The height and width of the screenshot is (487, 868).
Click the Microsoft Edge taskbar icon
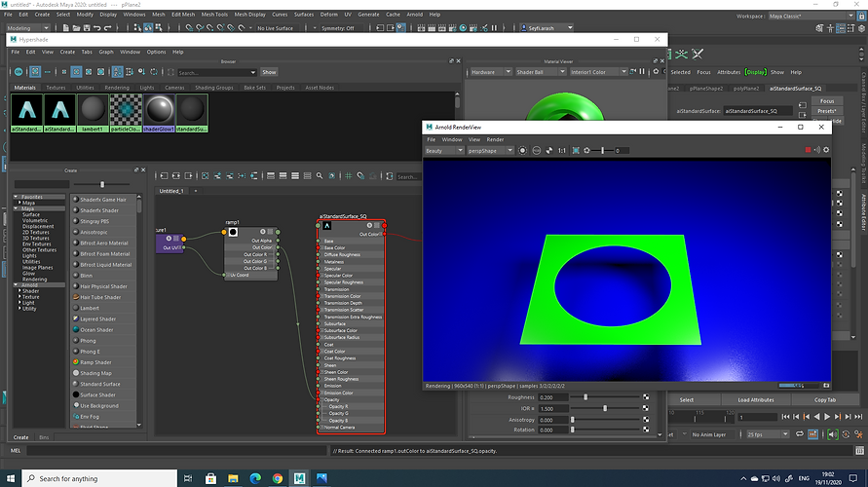[x=255, y=478]
